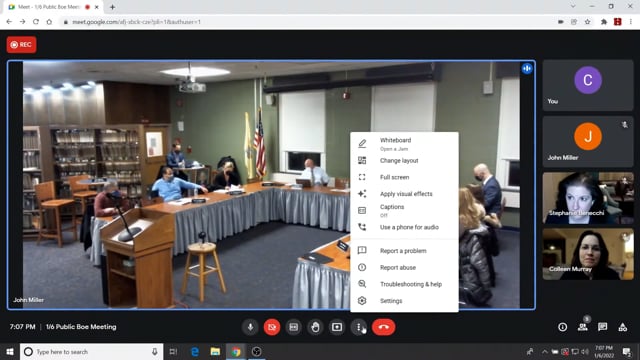Screen dimensions: 640x360
Task: Click the visual effects sparkle icon
Action: tap(362, 194)
